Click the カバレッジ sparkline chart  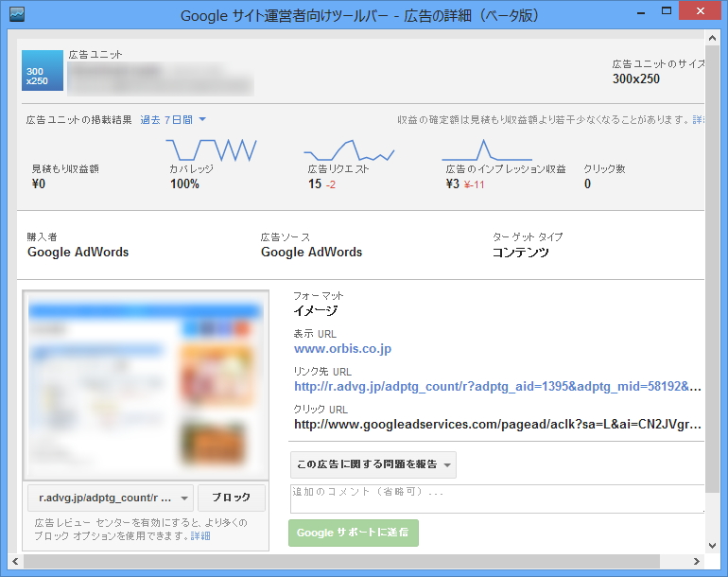coord(211,150)
